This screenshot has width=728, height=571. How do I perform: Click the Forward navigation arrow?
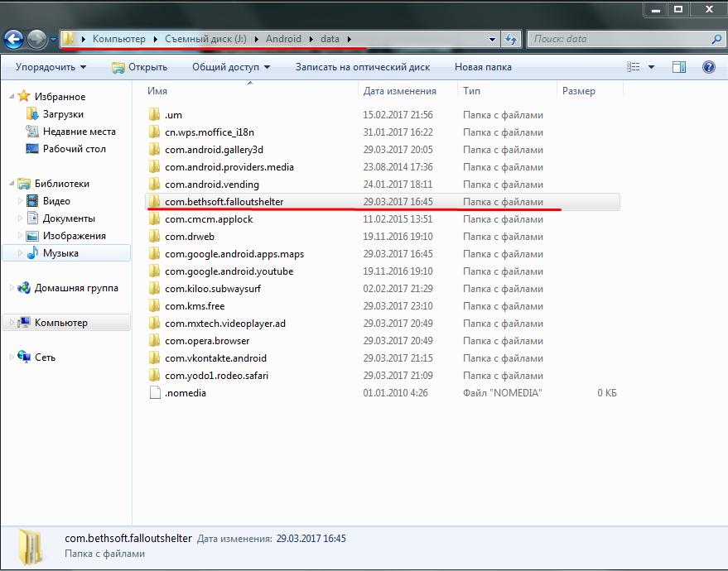(36, 40)
